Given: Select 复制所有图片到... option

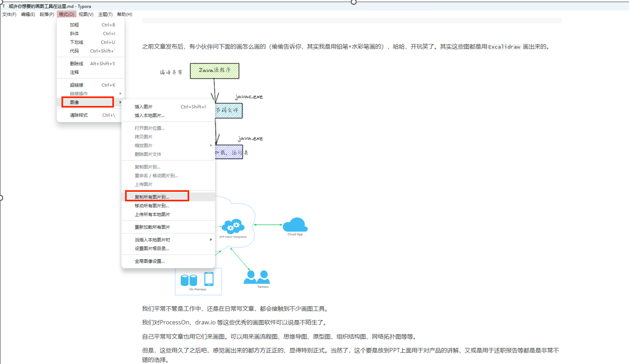Looking at the screenshot, I should [169, 197].
